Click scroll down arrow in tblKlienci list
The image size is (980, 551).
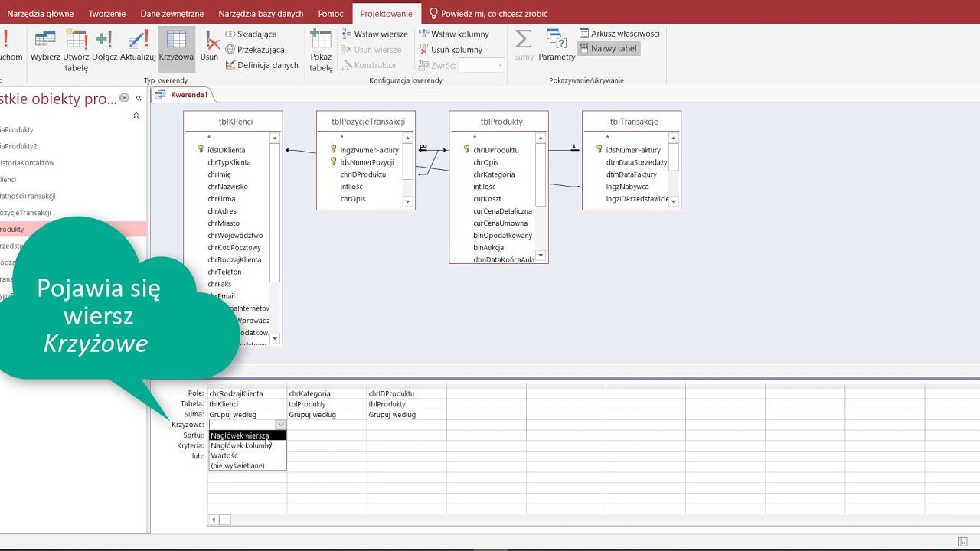[275, 338]
